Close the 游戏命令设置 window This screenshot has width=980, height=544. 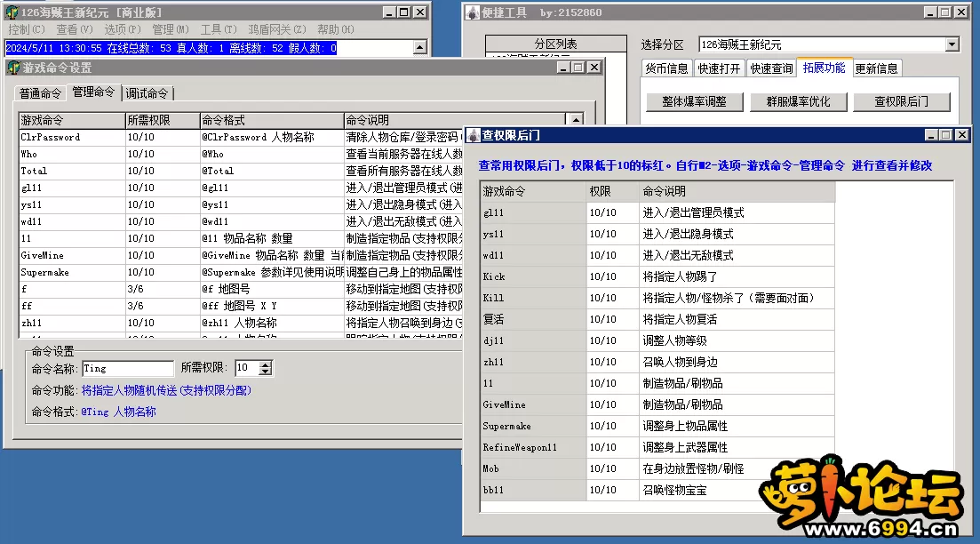point(594,68)
